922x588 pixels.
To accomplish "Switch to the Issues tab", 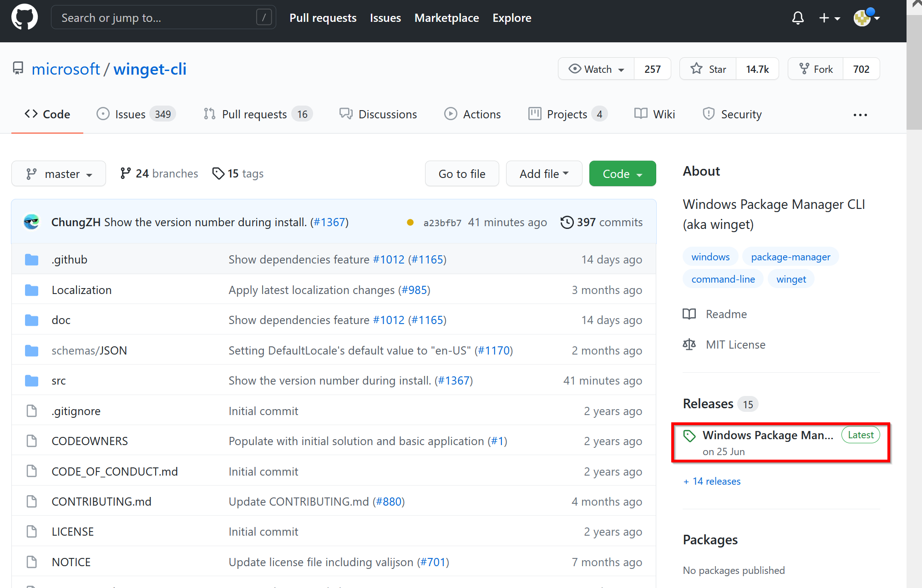I will (136, 114).
